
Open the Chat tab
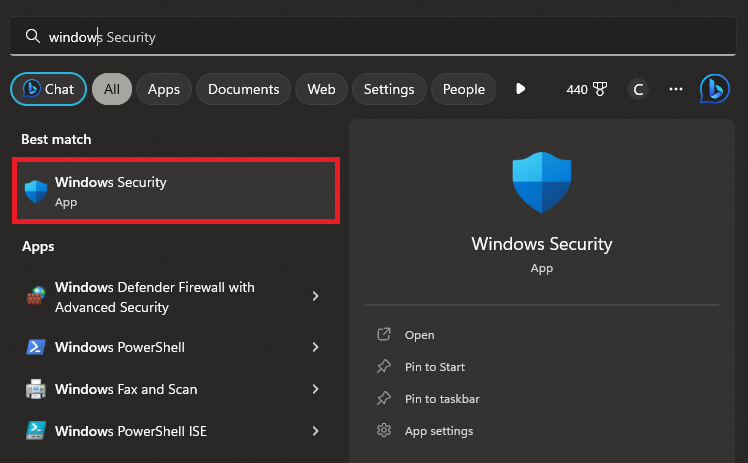coord(47,89)
